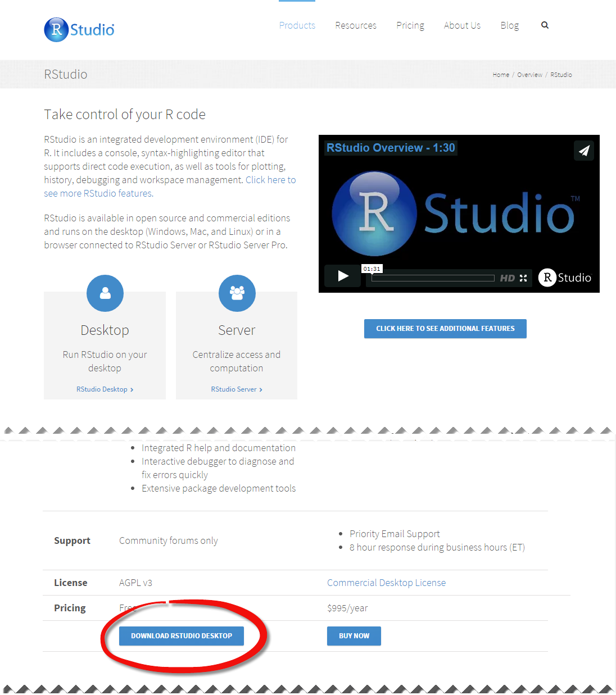Screen dimensions: 616x695
Task: Click the RStudio logo in the video player
Action: coord(565,278)
